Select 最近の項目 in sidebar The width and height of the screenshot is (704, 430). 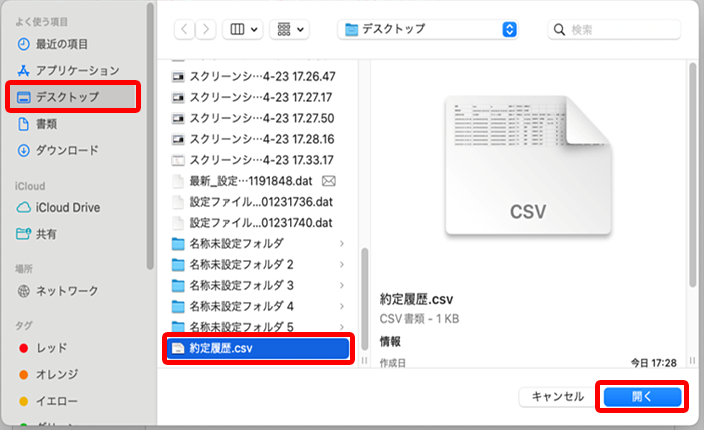pos(61,44)
